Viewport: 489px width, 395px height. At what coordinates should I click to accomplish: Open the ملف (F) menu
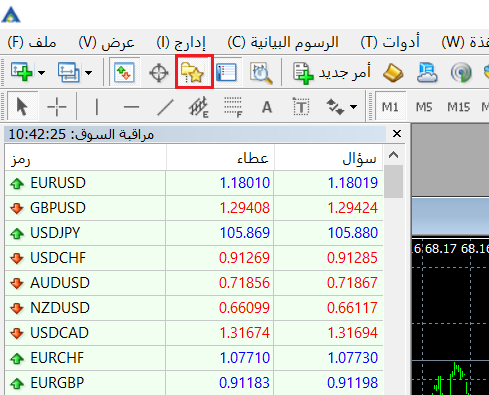point(32,43)
